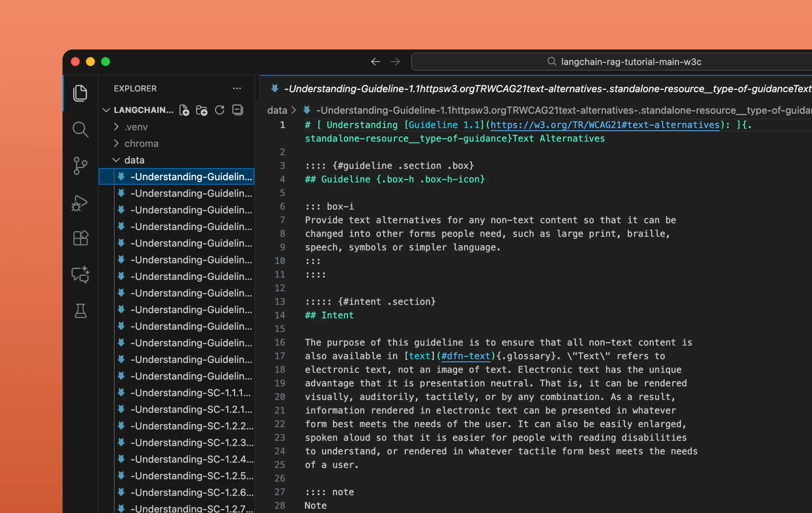
Task: Open the Run and Debug view
Action: [80, 203]
